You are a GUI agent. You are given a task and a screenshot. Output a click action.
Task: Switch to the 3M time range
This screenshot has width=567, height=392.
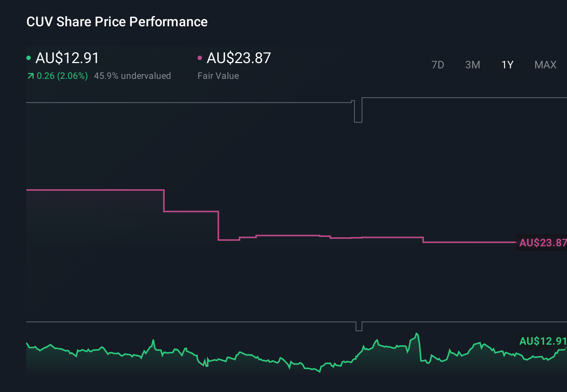472,65
